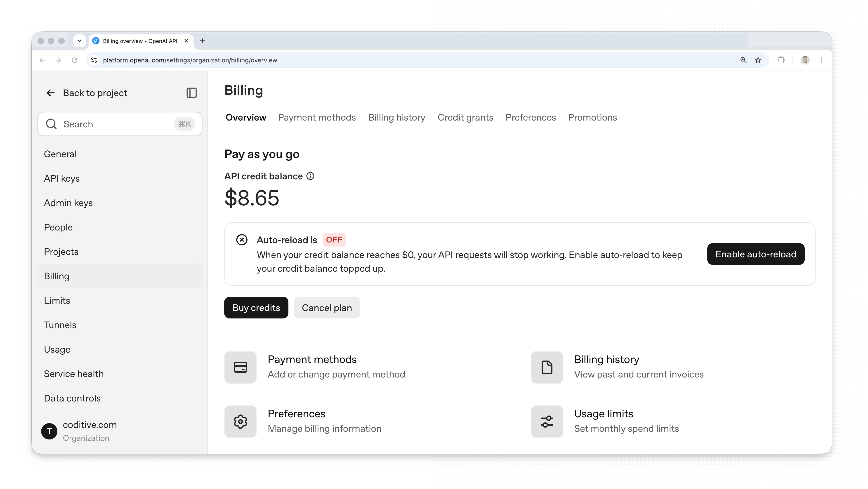868x489 pixels.
Task: Click the Cancel plan button
Action: [327, 308]
